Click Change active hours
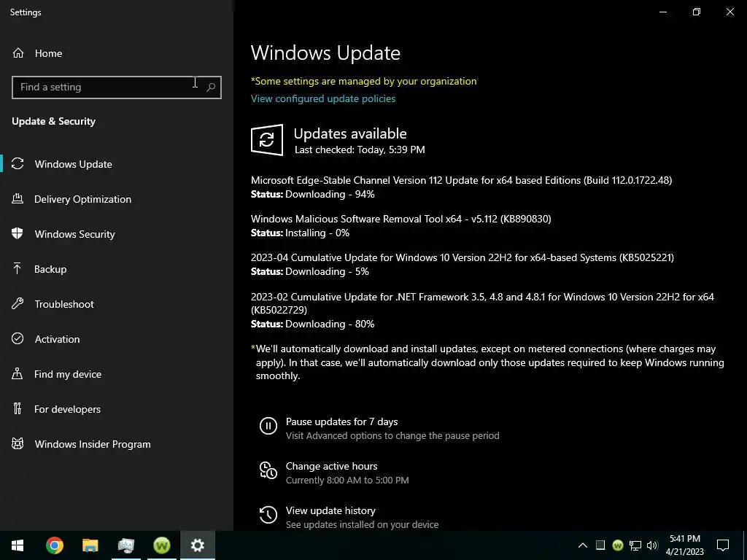This screenshot has height=560, width=747. (332, 466)
